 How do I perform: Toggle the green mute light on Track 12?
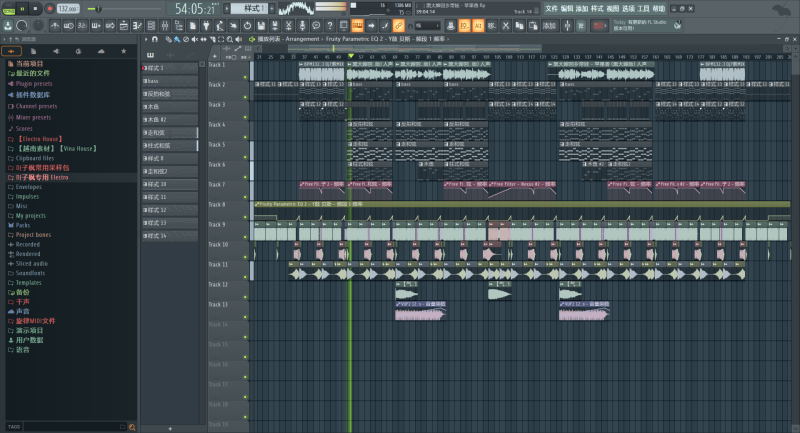[245, 297]
